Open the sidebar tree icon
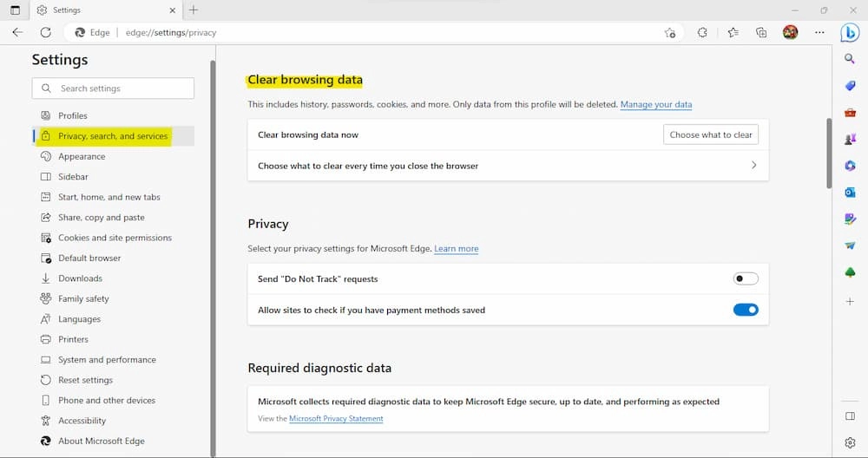The width and height of the screenshot is (868, 458). [850, 272]
